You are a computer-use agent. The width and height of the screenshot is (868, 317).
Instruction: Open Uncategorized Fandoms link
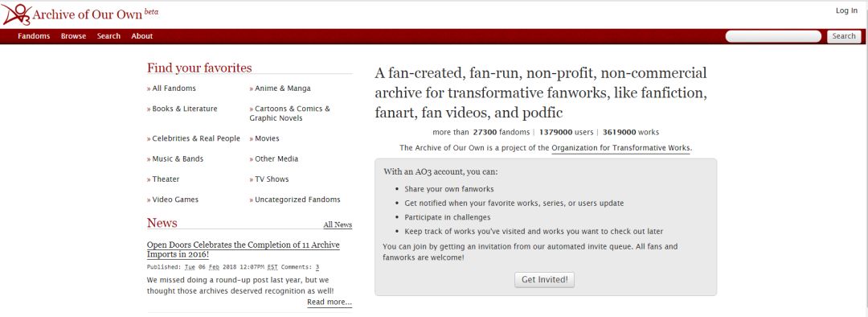click(x=297, y=200)
